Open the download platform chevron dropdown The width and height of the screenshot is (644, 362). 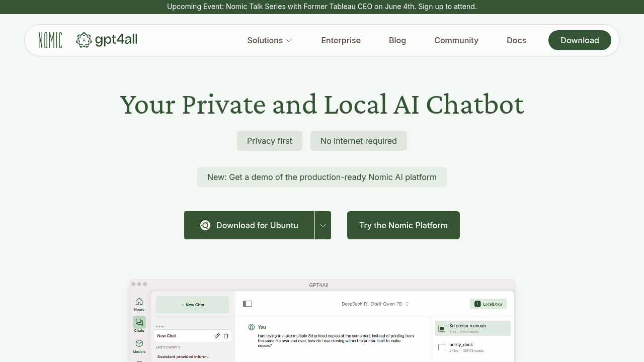tap(323, 225)
